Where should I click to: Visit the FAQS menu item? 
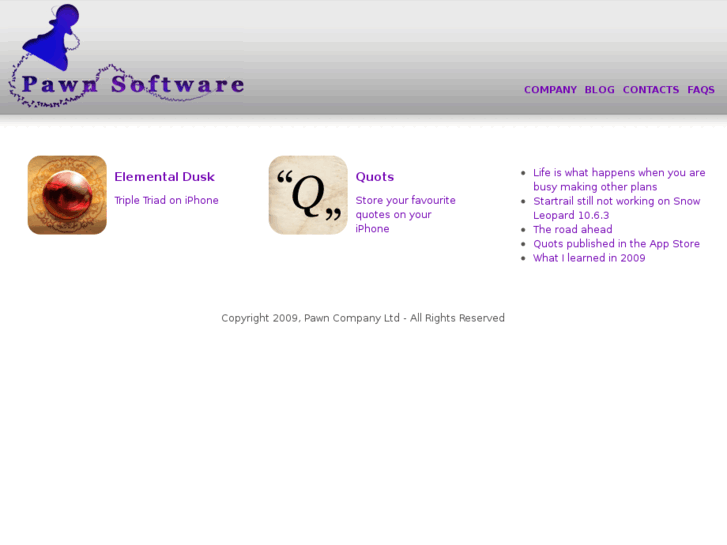701,90
